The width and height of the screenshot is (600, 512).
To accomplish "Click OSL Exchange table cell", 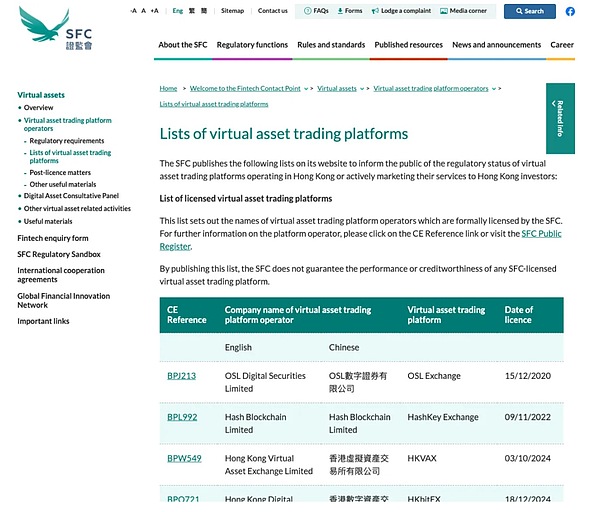I will click(x=434, y=376).
